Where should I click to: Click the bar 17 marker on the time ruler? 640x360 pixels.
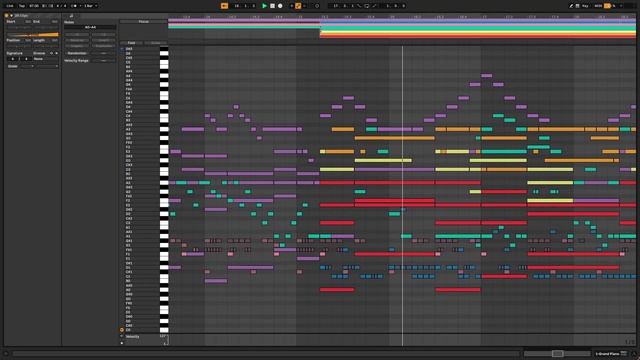(x=484, y=17)
